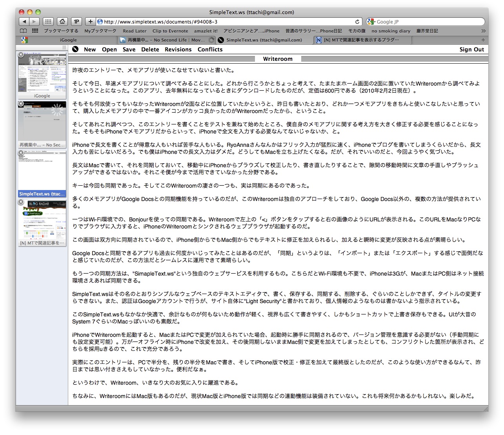Go forward with the Safari forward arrow
504x435 pixels.
[35, 22]
